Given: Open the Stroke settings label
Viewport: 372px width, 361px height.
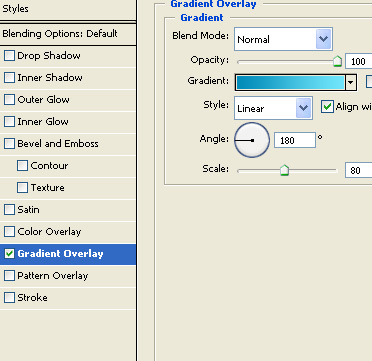Looking at the screenshot, I should [32, 298].
